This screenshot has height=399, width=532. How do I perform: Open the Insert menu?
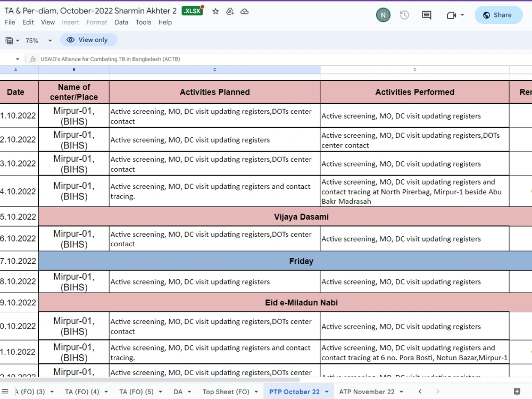(x=70, y=22)
